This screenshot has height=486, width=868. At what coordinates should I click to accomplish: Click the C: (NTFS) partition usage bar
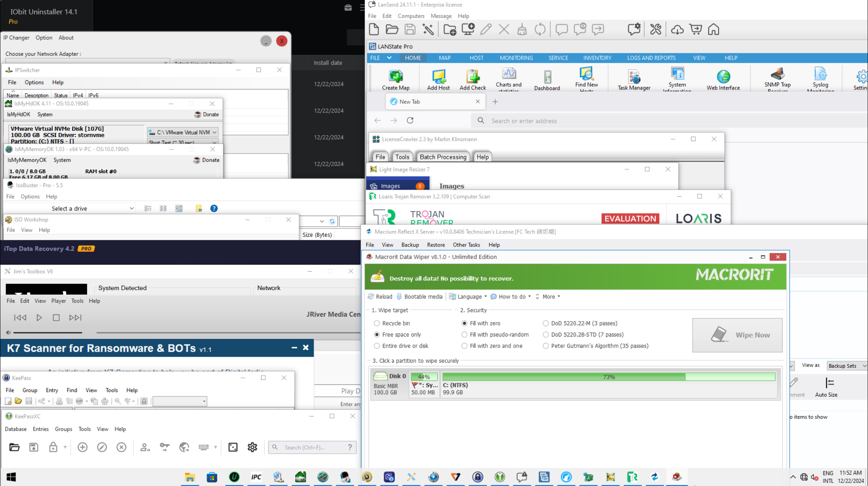pyautogui.click(x=608, y=377)
